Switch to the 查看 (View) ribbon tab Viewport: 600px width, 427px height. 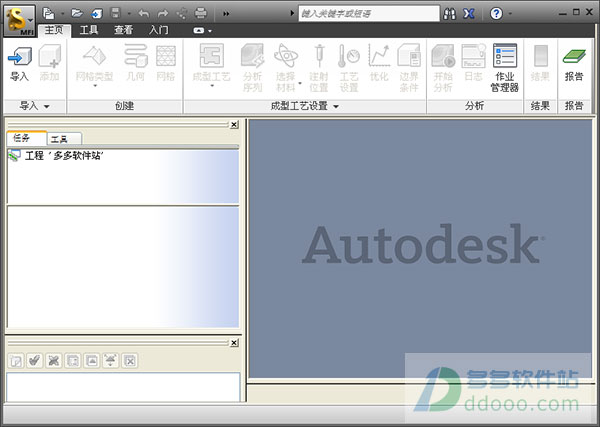point(124,30)
